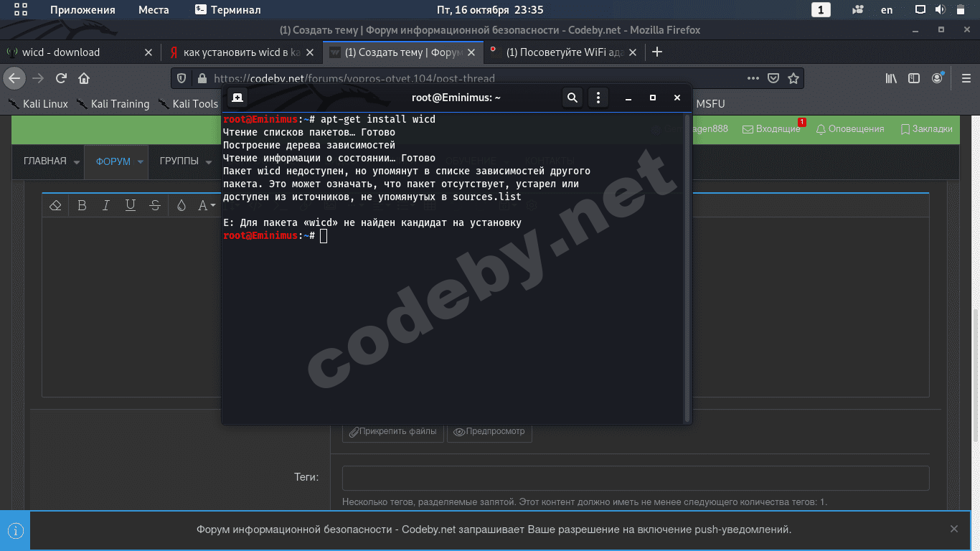Click the eraser remove-formatting icon
This screenshot has width=980, height=551.
tap(55, 206)
